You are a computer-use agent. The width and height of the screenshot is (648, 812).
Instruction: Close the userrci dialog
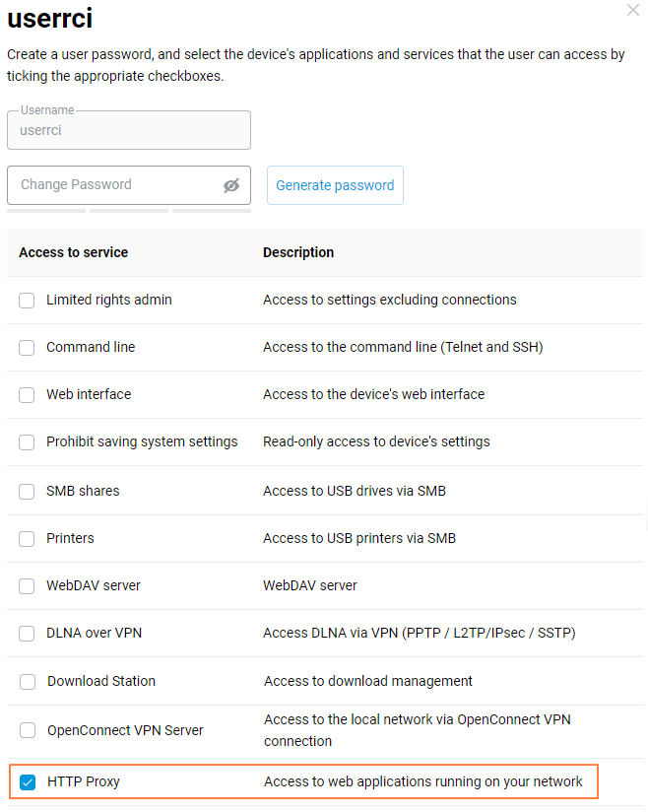coord(632,10)
